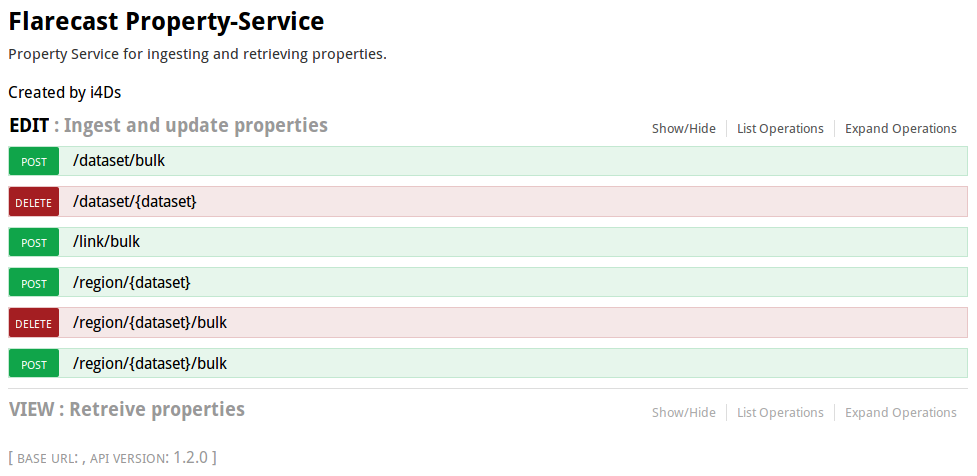Toggle Show/Hide for the EDIT section
Image resolution: width=977 pixels, height=476 pixels.
pyautogui.click(x=684, y=128)
